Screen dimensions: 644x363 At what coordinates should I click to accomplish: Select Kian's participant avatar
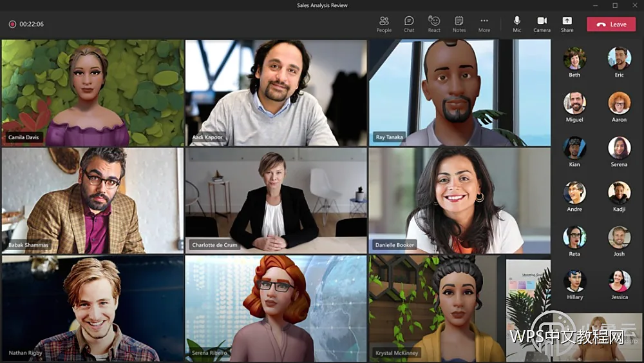pos(574,148)
